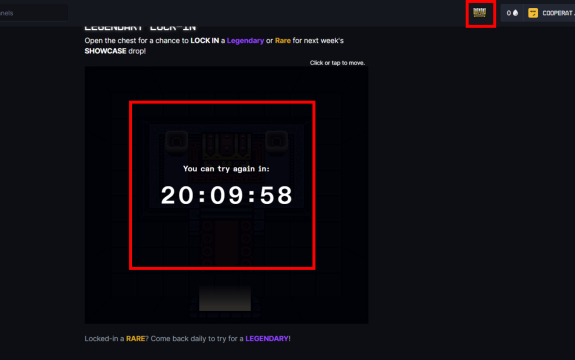Click the "You can try again in:" label

pos(226,169)
